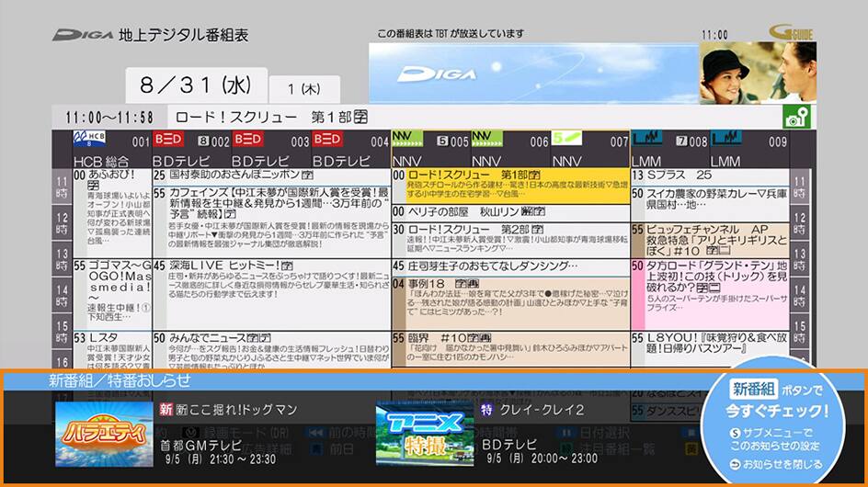Open the notice title クレイ-クレイ2
This screenshot has height=487, width=868.
point(542,410)
